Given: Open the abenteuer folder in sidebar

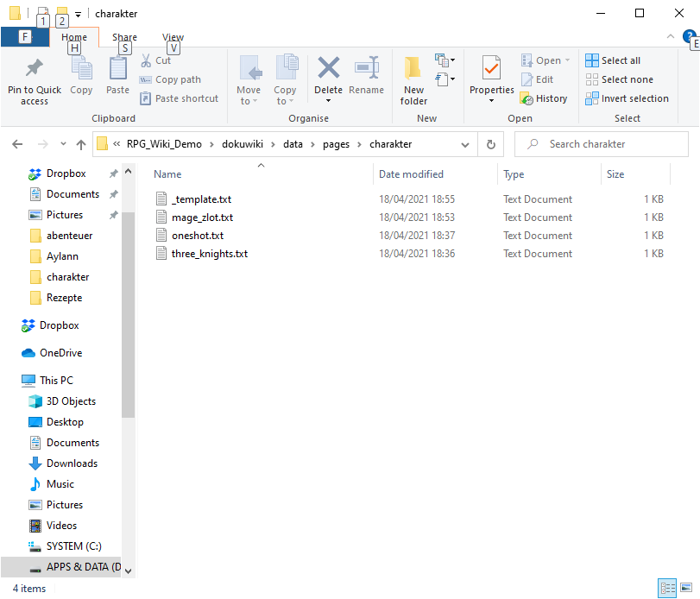Looking at the screenshot, I should (x=70, y=236).
